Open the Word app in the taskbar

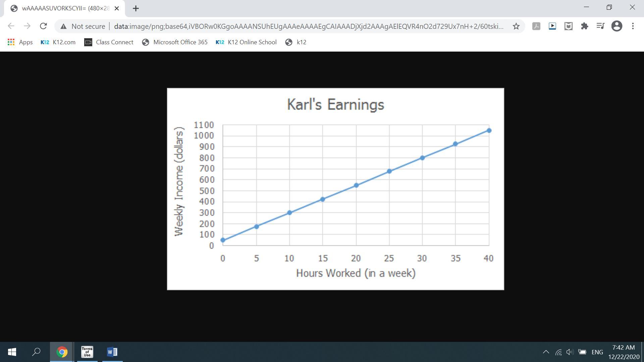[112, 352]
